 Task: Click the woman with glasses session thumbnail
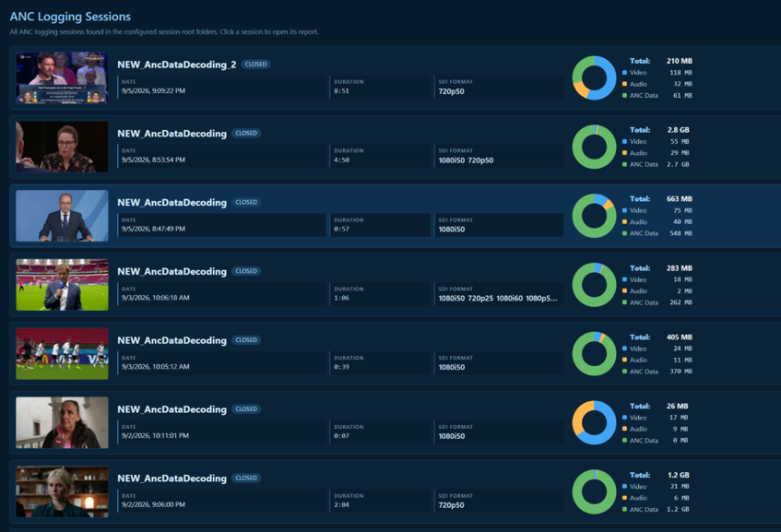click(62, 147)
